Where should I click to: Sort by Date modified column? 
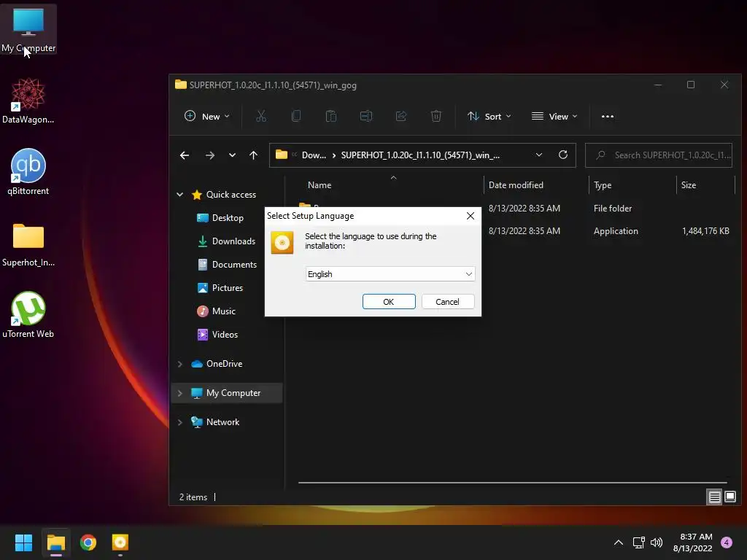pos(516,185)
